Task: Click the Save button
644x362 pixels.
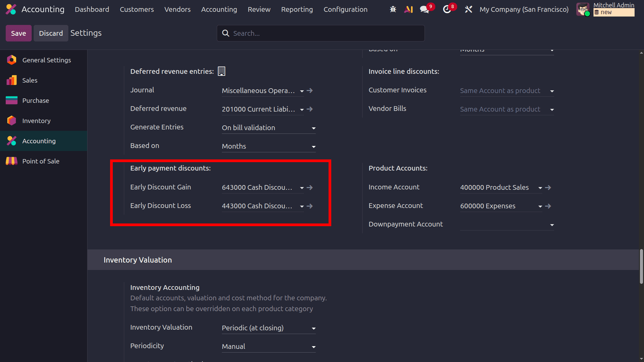Action: coord(19,33)
